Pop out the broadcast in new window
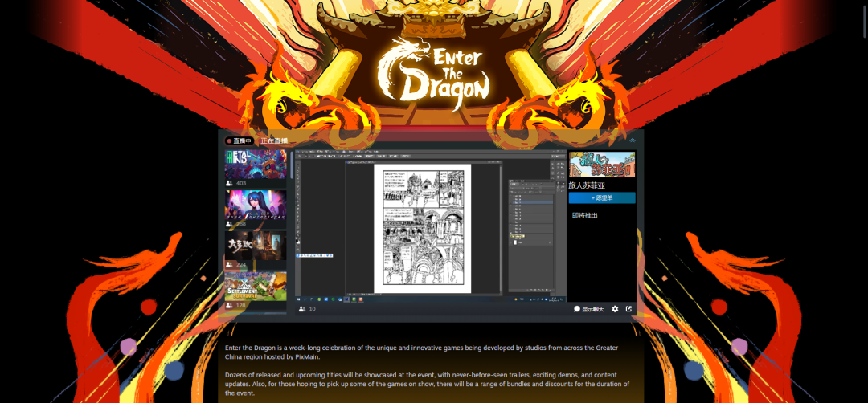 click(628, 309)
